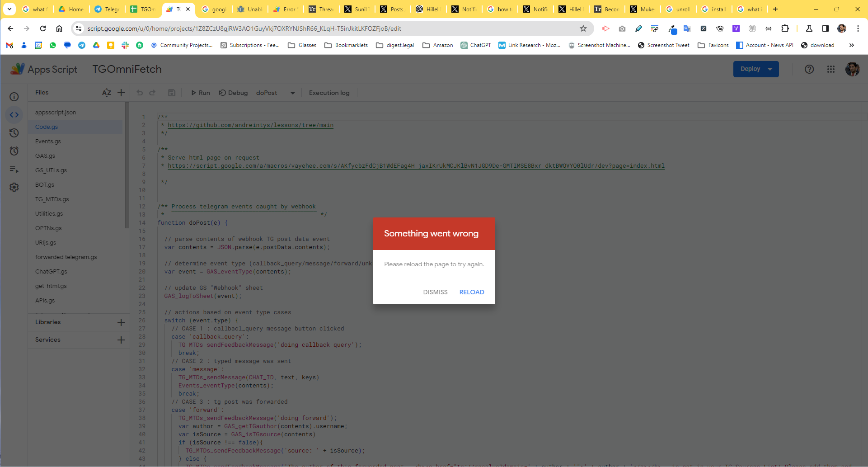The height and width of the screenshot is (467, 868).
Task: Open the Triggers alarm clock icon
Action: (14, 151)
